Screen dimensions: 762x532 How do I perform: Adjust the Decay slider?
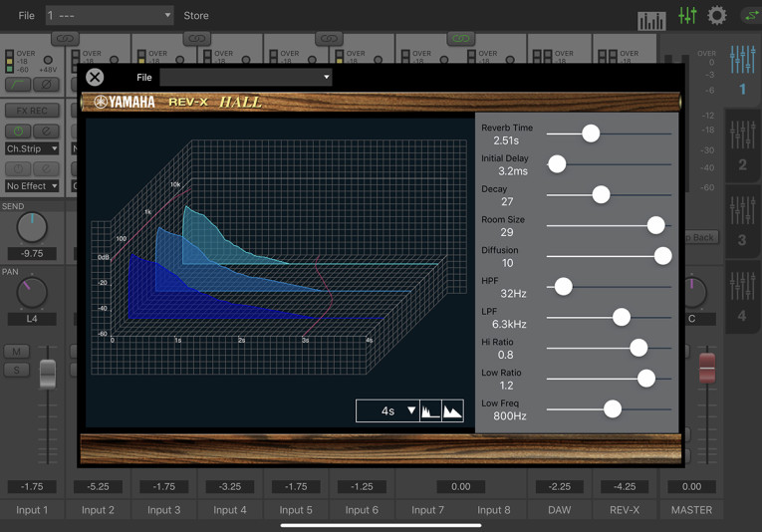point(601,195)
